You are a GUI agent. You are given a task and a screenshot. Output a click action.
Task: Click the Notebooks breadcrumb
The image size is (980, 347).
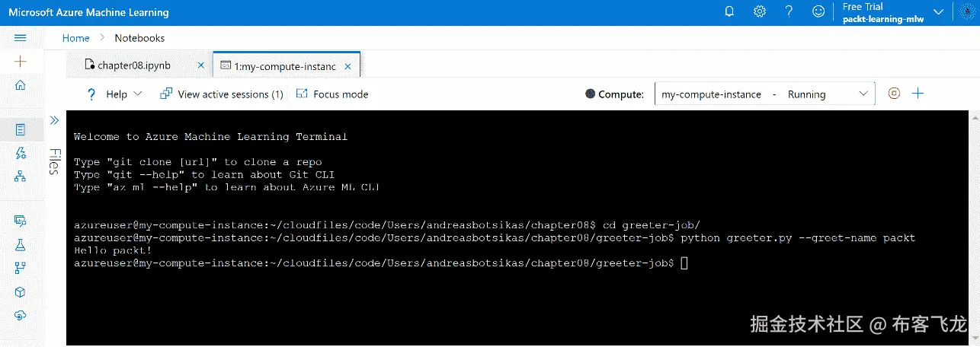point(139,38)
